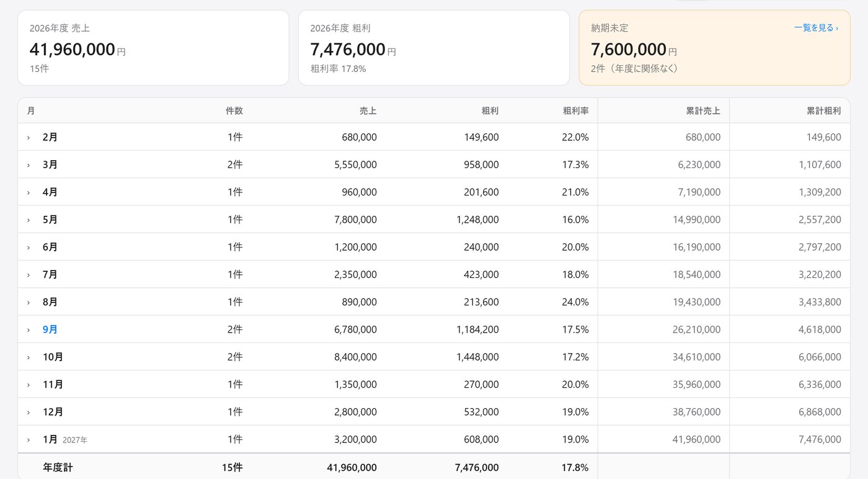The height and width of the screenshot is (479, 868).
Task: Select the 11月 gross profit 270,000
Action: pos(481,385)
